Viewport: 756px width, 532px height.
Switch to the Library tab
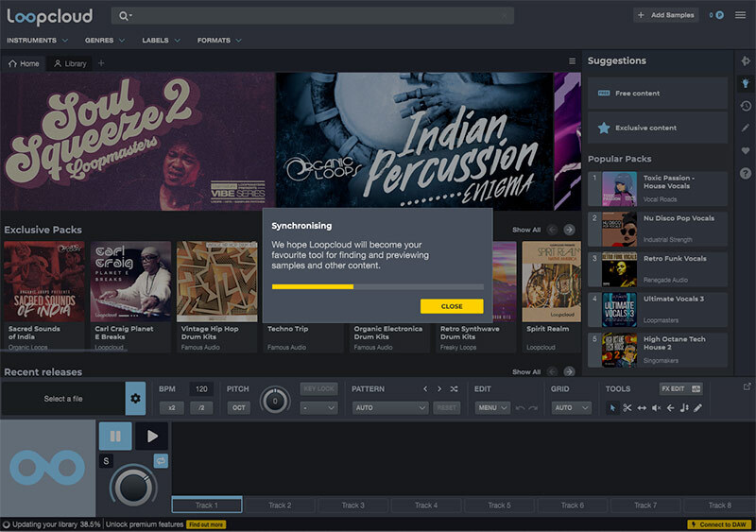click(x=71, y=63)
